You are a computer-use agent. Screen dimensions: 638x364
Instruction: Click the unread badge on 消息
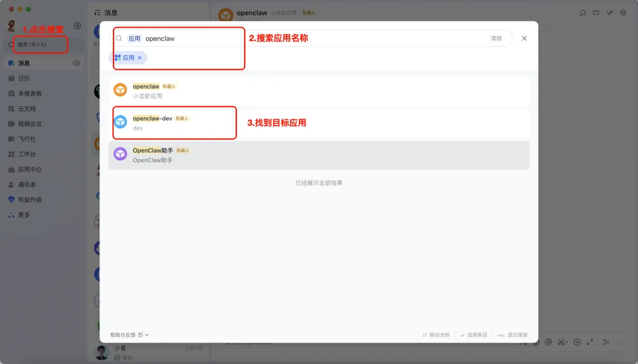76,63
